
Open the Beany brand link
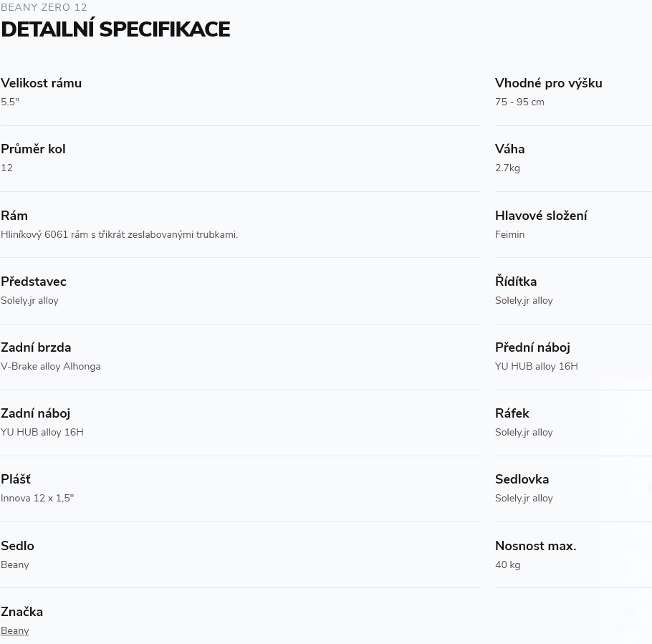tap(15, 630)
